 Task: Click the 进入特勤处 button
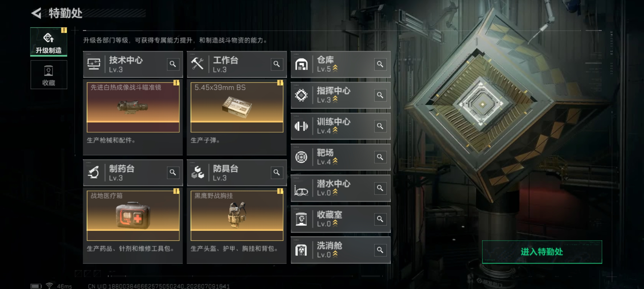[x=542, y=252]
